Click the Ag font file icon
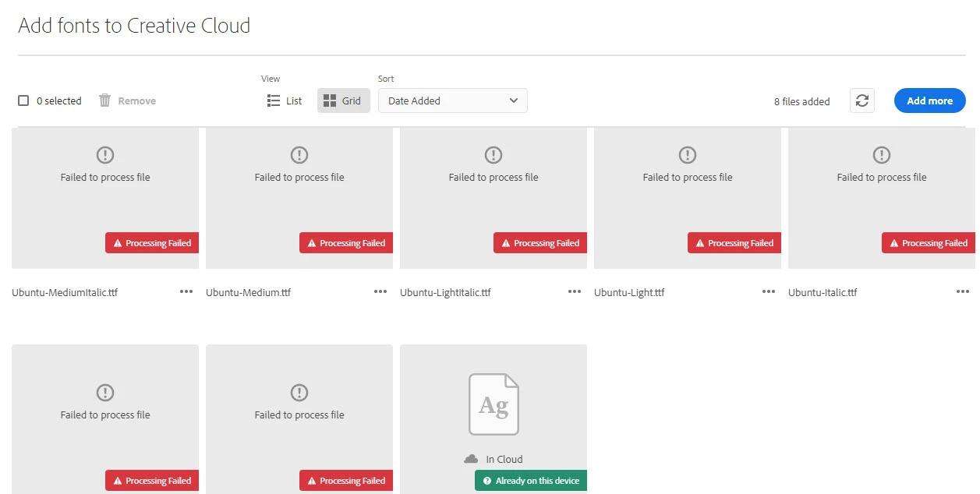Image resolution: width=980 pixels, height=494 pixels. 494,404
